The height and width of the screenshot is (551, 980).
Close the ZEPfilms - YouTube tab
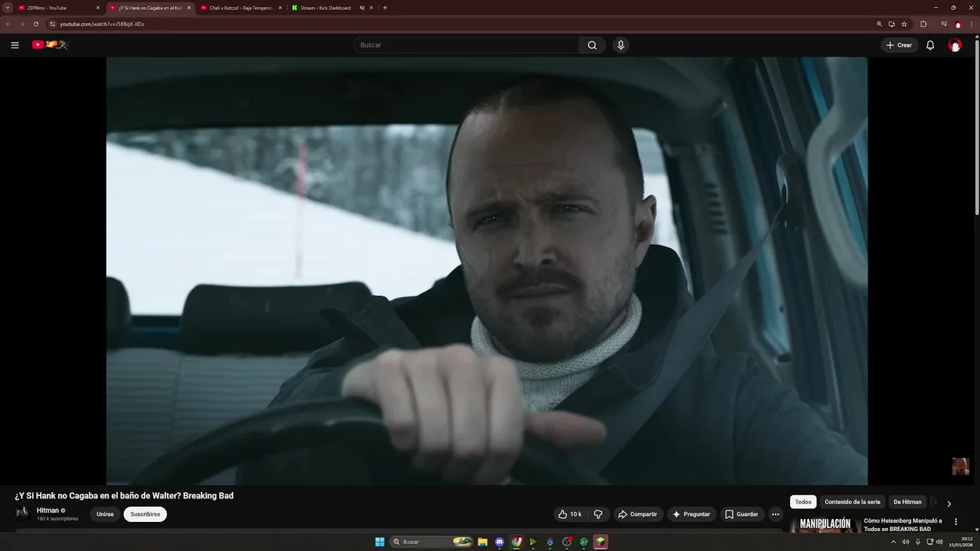click(98, 8)
